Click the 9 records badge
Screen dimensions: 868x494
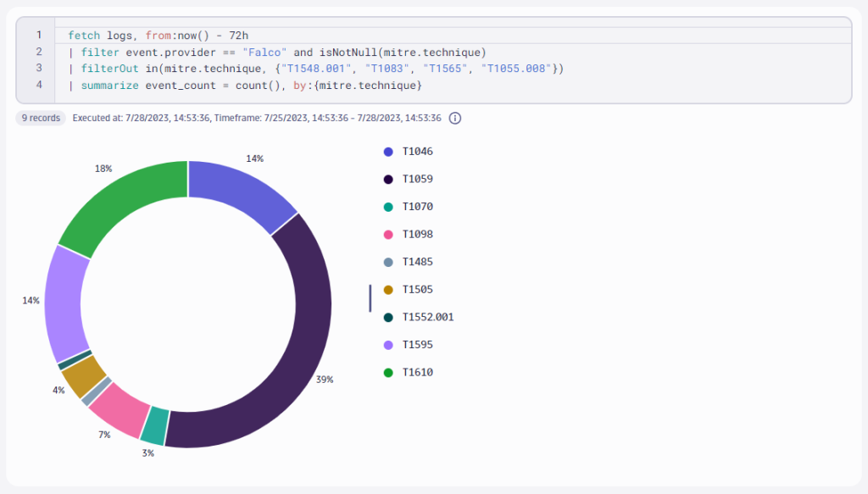(40, 119)
